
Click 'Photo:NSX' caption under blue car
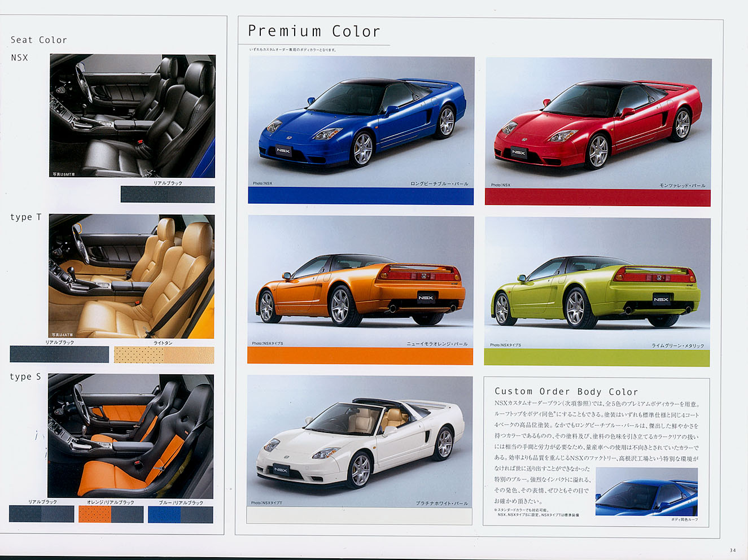pyautogui.click(x=263, y=183)
